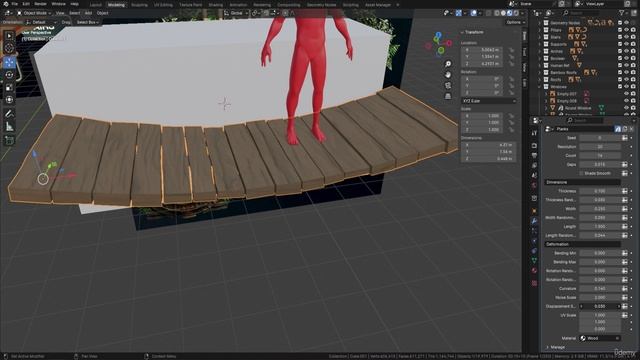Open the Select Box drag dropdown
The image size is (640, 360).
pyautogui.click(x=87, y=22)
